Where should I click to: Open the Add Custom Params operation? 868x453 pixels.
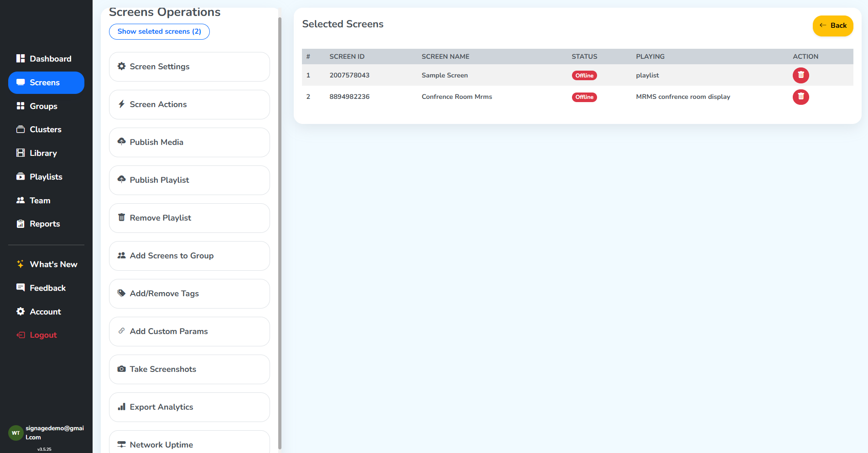click(189, 331)
